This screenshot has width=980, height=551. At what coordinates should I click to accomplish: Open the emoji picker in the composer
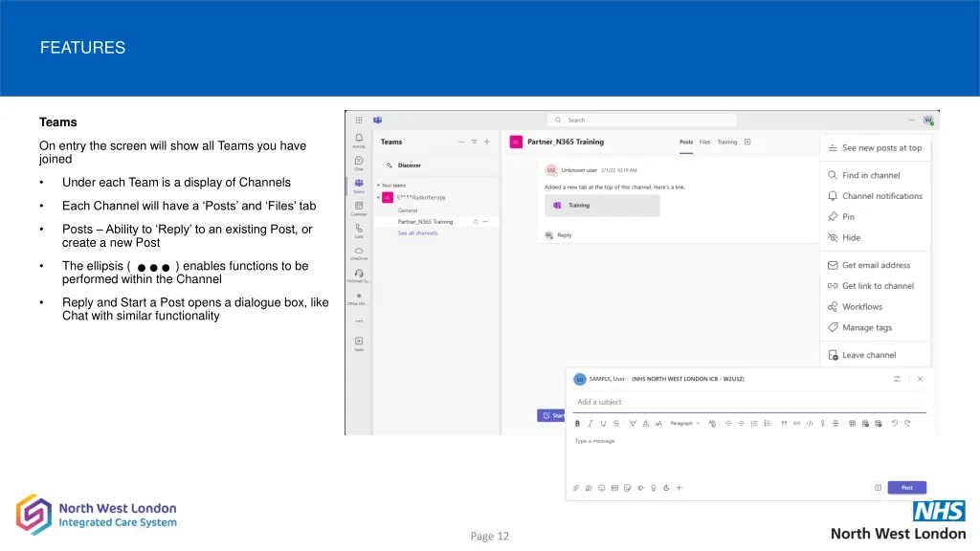pyautogui.click(x=602, y=488)
